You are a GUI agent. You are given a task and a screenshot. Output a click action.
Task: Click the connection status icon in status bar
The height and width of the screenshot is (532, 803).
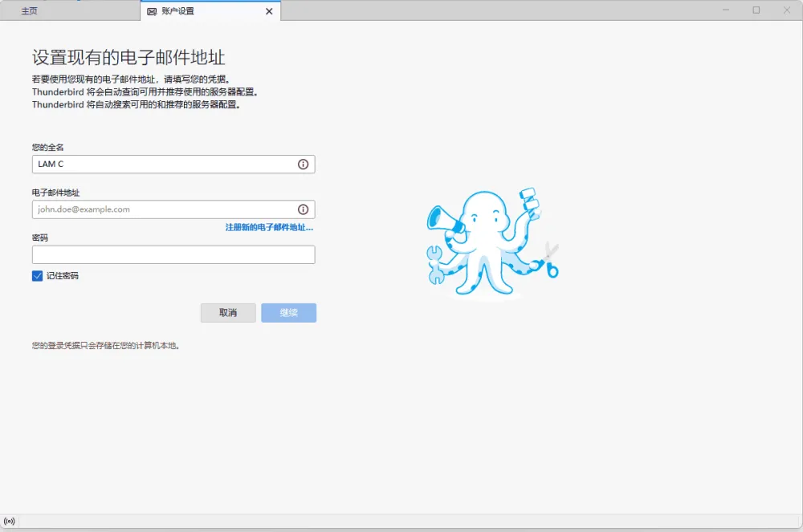coord(10,522)
